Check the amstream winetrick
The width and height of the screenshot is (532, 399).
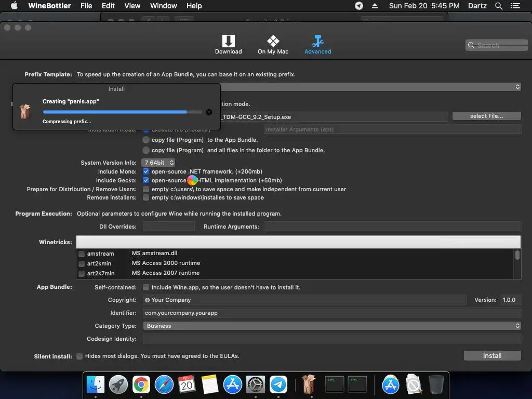(x=82, y=254)
